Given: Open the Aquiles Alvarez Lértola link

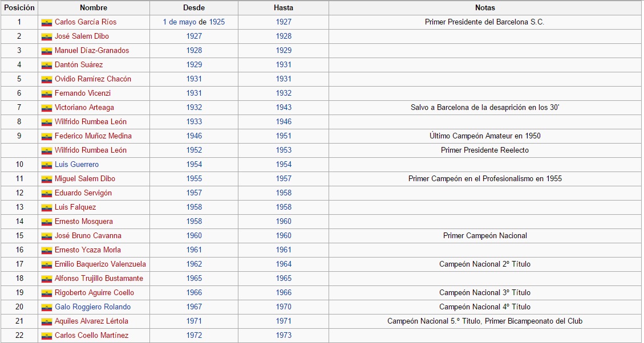Looking at the screenshot, I should [x=91, y=321].
